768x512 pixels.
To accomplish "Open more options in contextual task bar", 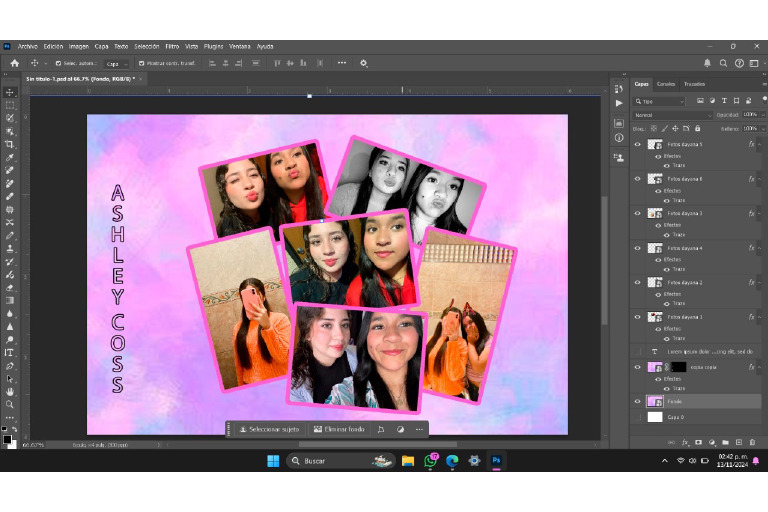I will (419, 429).
